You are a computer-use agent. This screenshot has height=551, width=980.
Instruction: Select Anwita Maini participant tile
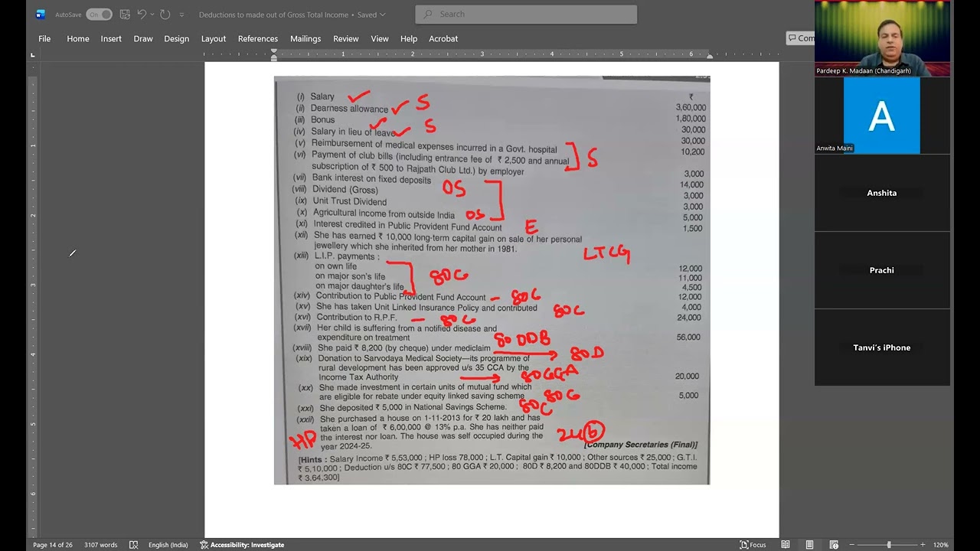[882, 116]
